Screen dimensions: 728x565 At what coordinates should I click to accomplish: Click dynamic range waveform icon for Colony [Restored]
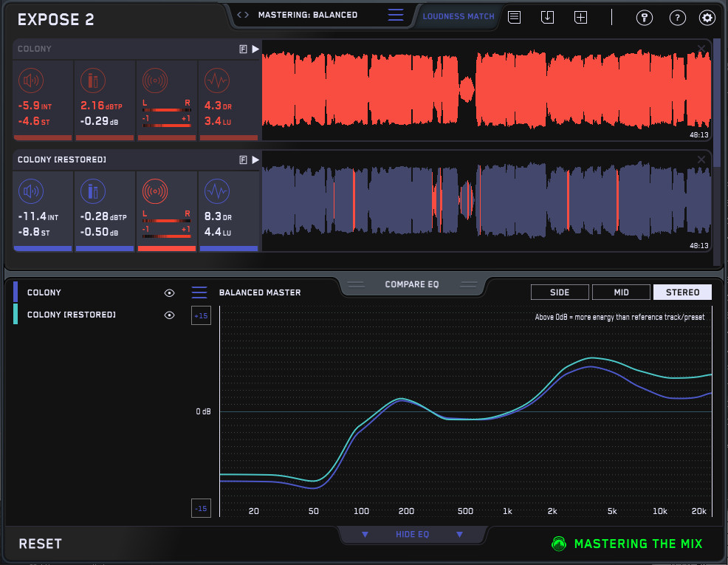pyautogui.click(x=217, y=192)
